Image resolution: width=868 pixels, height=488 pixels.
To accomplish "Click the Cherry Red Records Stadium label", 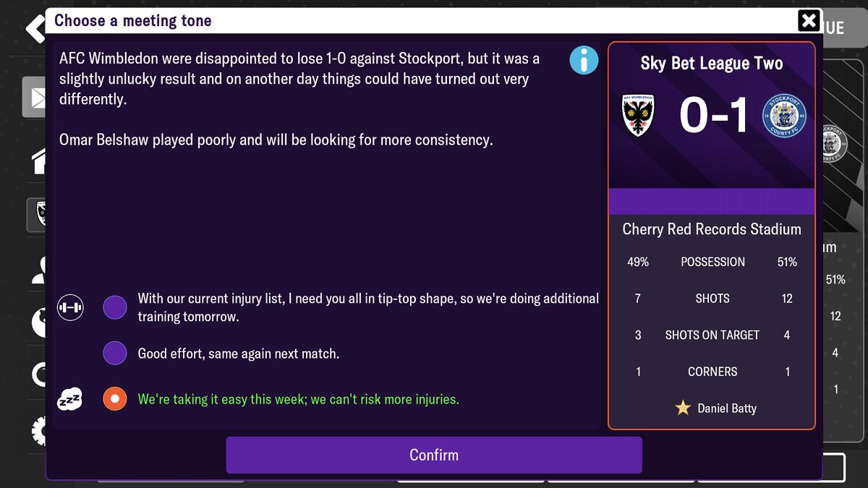I will click(712, 229).
